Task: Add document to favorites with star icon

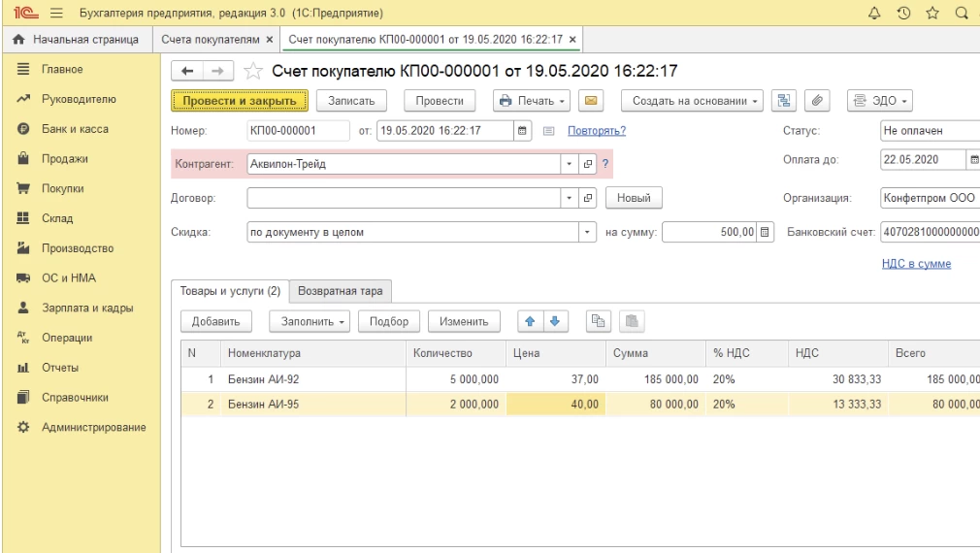Action: click(252, 71)
